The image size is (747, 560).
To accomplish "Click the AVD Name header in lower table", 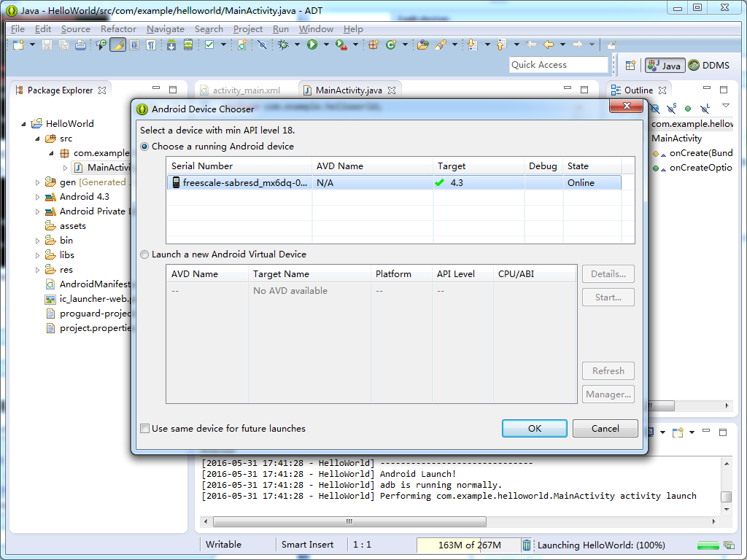I will (x=206, y=274).
